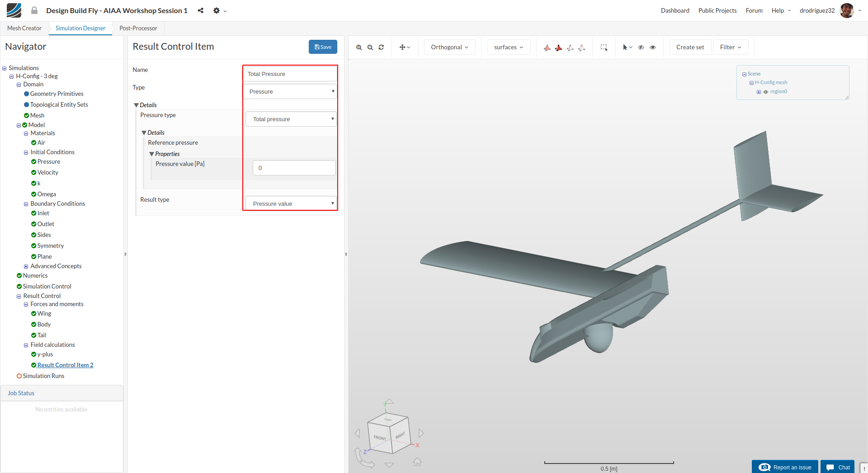
Task: Click the Create set button
Action: (690, 47)
